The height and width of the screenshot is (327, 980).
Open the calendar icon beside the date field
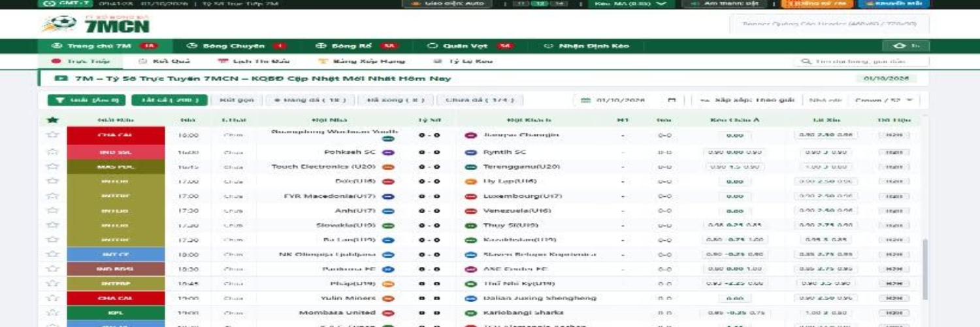(x=672, y=100)
